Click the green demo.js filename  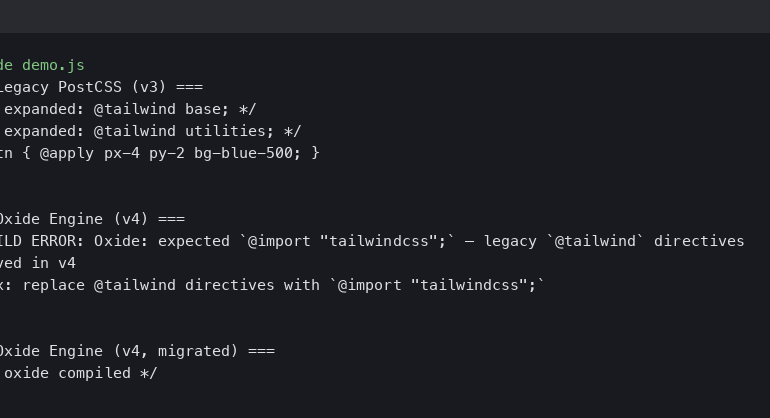(53, 65)
